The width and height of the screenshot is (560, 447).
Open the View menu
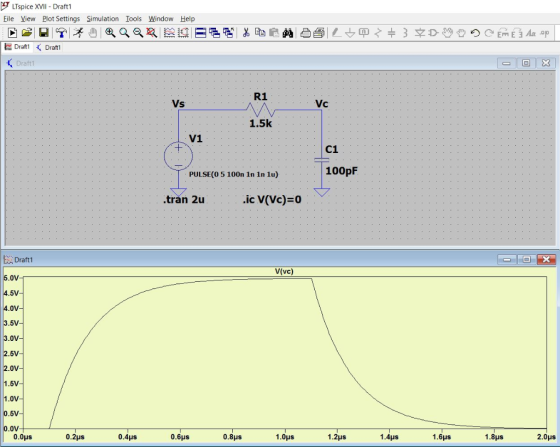[x=28, y=19]
